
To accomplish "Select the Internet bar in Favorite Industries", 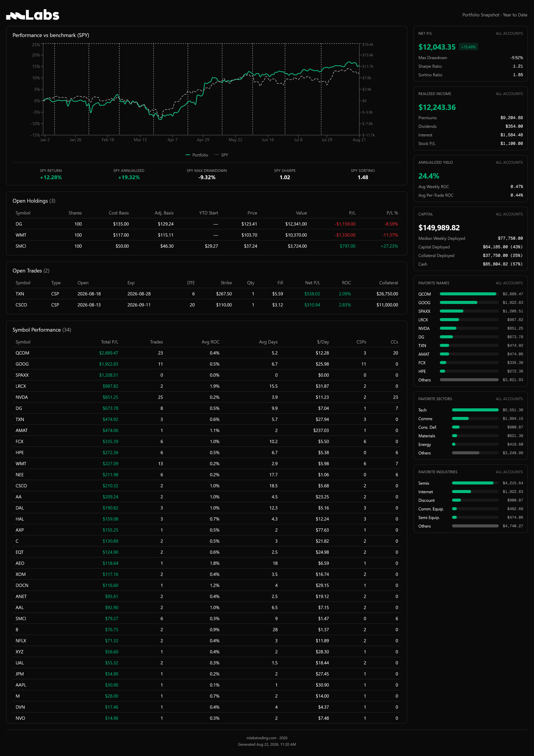I will point(475,492).
